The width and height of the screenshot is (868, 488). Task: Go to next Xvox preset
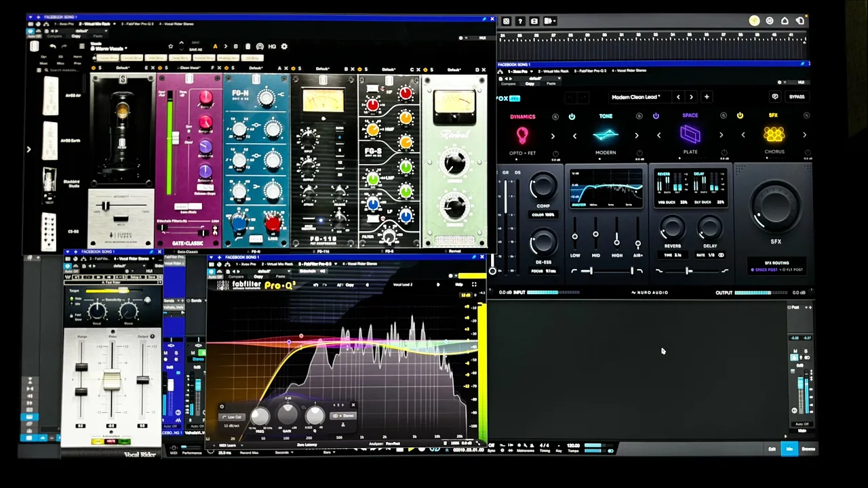[691, 97]
